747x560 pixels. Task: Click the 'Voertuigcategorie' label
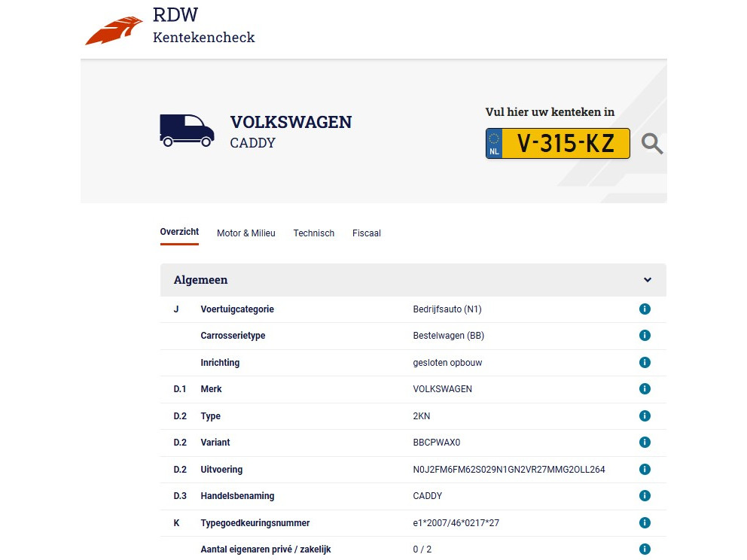pos(237,309)
